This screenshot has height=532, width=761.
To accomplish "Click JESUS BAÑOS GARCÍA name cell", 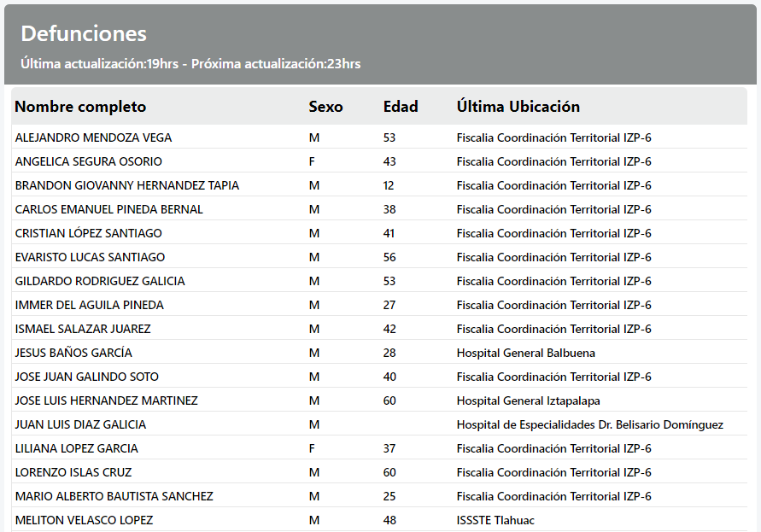I will click(x=73, y=353).
